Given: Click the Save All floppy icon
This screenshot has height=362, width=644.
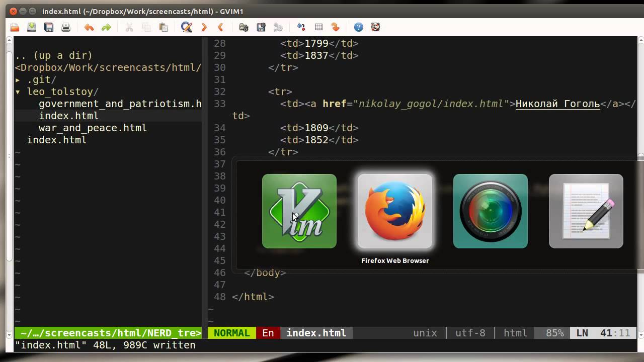Looking at the screenshot, I should click(49, 27).
